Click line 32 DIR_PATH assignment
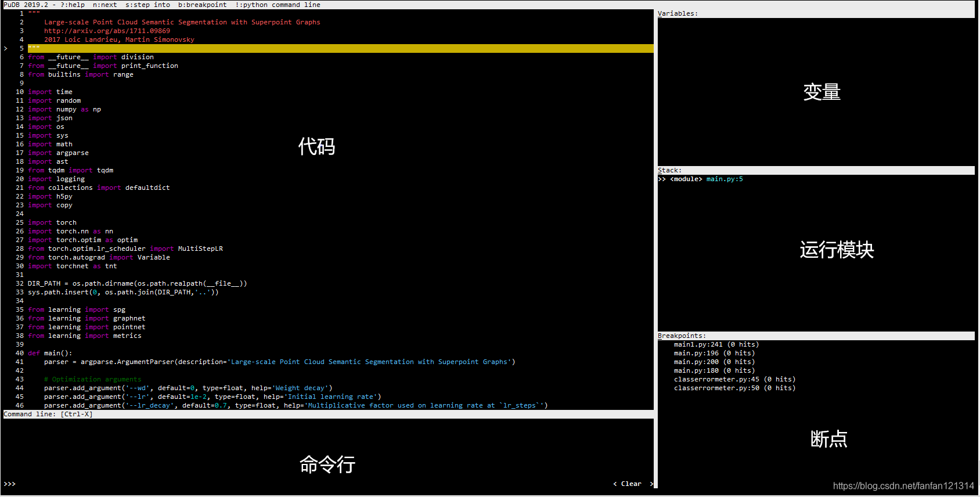 click(137, 283)
